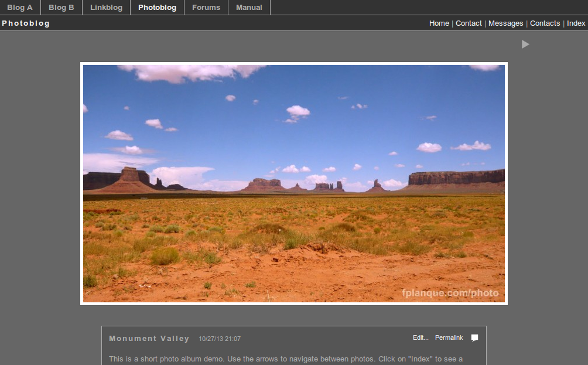Click the post date 10/27/13 21:07
The image size is (588, 365).
[x=220, y=339]
